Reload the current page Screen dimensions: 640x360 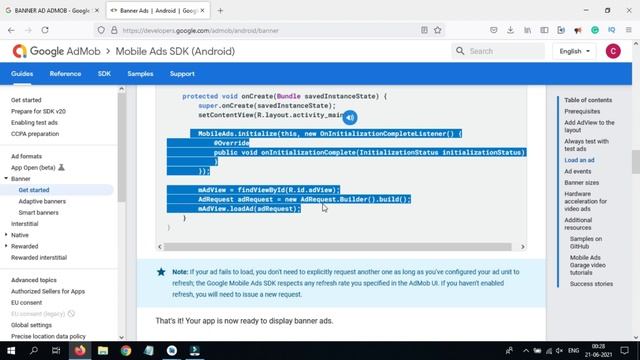pyautogui.click(x=45, y=30)
